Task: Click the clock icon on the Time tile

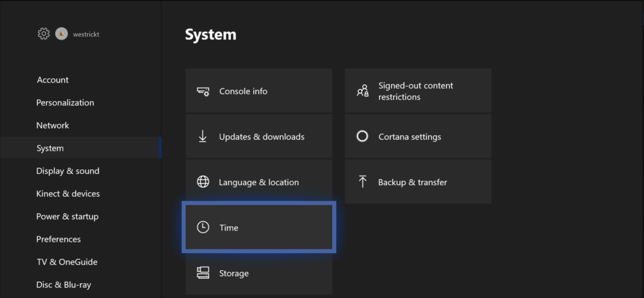Action: coord(203,228)
